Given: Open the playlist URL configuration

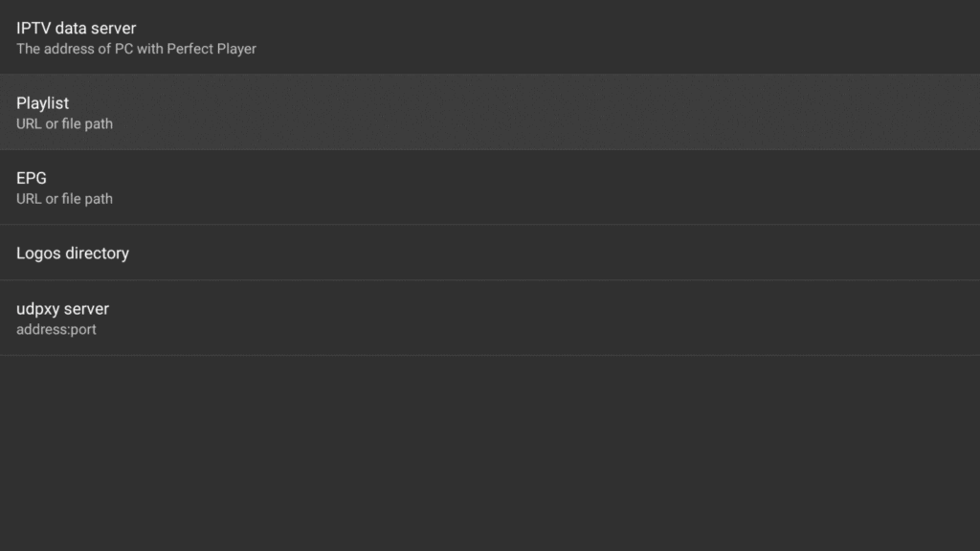Looking at the screenshot, I should 490,112.
